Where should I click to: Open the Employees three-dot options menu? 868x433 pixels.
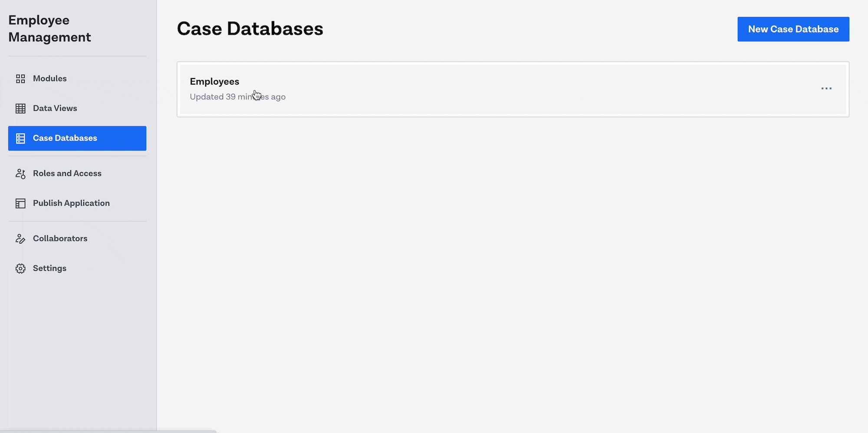tap(826, 89)
